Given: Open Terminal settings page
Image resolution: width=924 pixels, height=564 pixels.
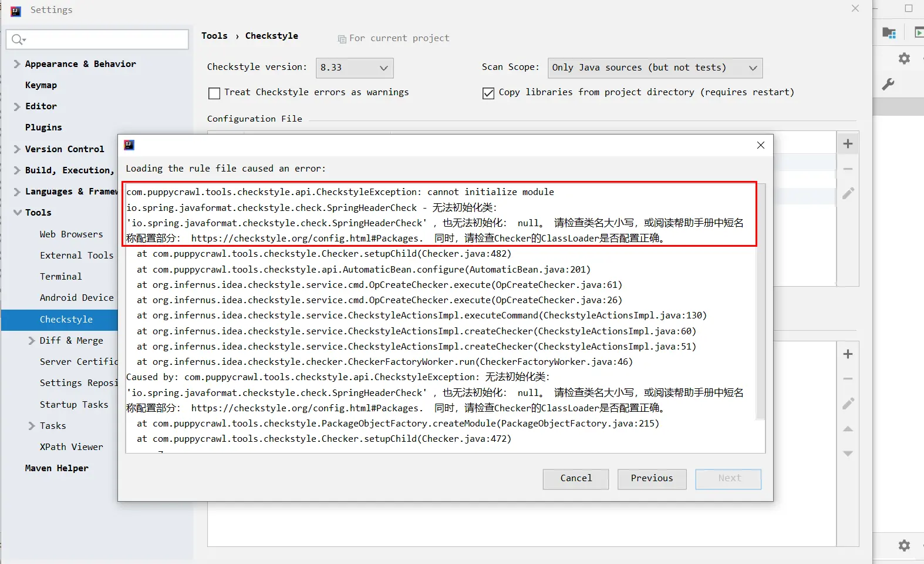Looking at the screenshot, I should (60, 277).
